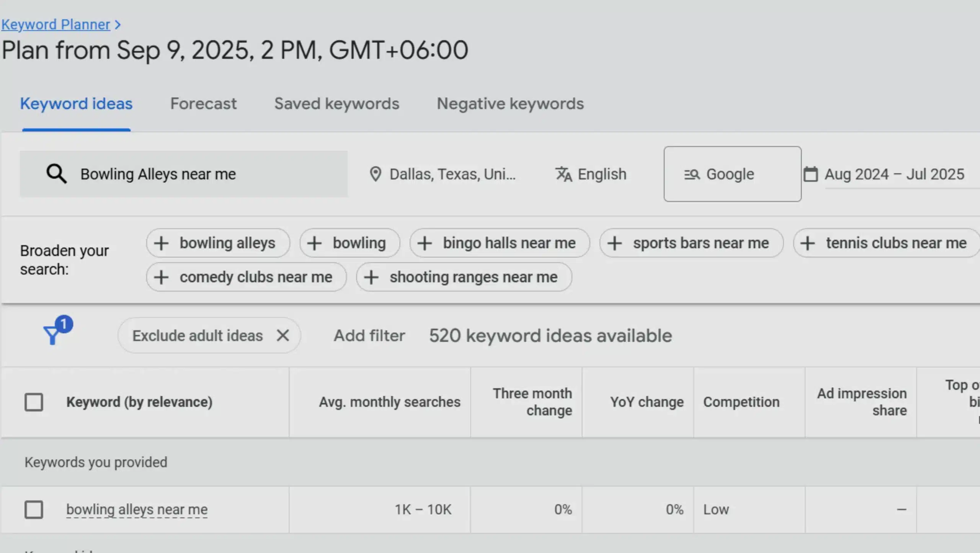Open the Dallas, Texas location selector
980x553 pixels.
click(452, 174)
